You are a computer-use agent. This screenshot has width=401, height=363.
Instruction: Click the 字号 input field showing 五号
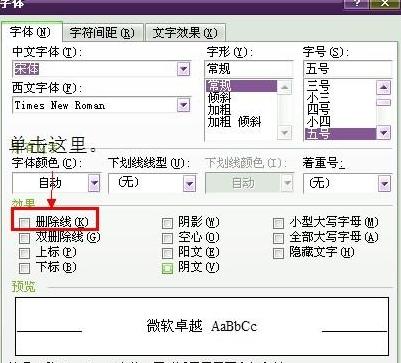348,69
